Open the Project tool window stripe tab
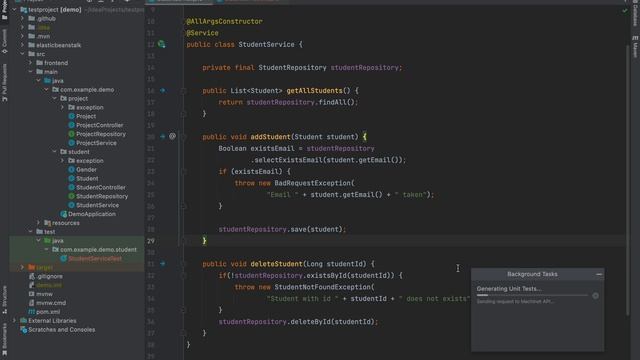Viewport: 640px width, 360px height. coord(4,10)
